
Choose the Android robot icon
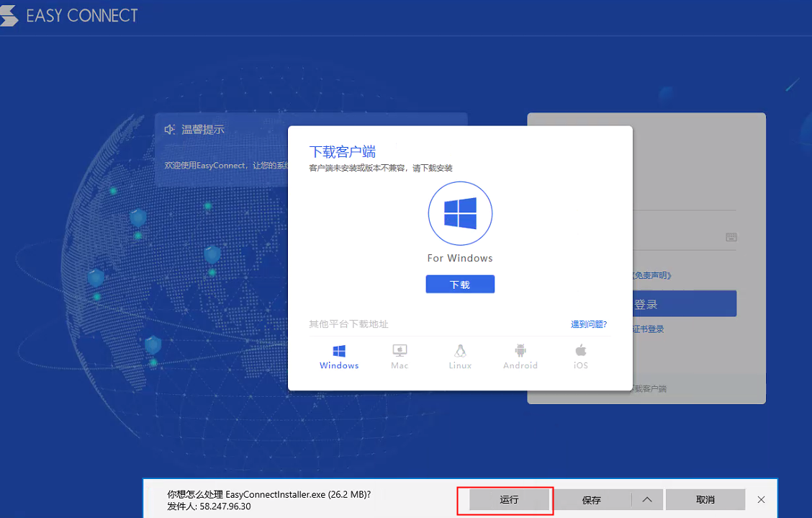[520, 351]
